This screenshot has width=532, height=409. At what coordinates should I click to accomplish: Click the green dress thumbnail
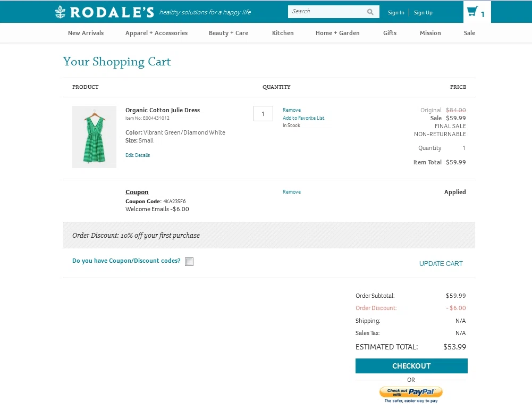(x=94, y=137)
